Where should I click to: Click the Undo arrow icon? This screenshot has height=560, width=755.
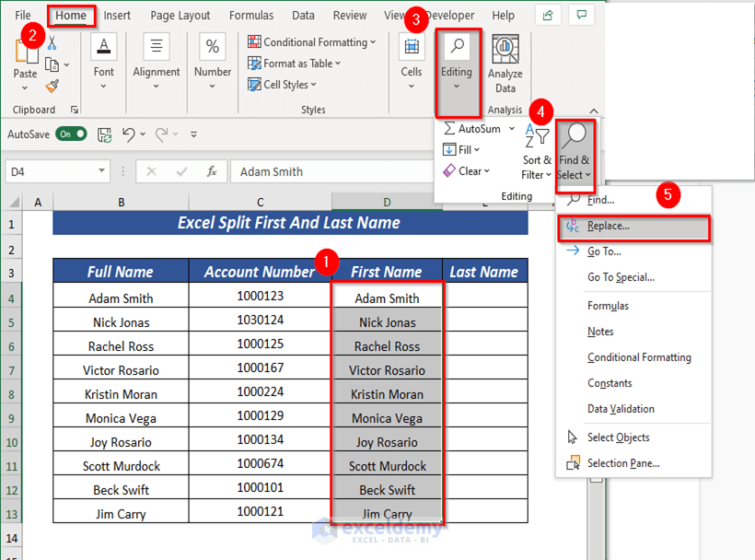(x=129, y=134)
